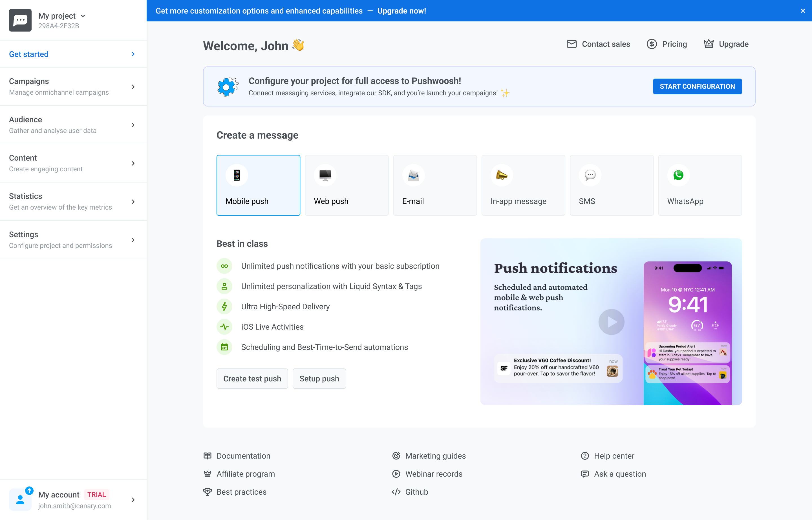Select the Web push monitor icon
The image size is (812, 520).
pyautogui.click(x=325, y=175)
